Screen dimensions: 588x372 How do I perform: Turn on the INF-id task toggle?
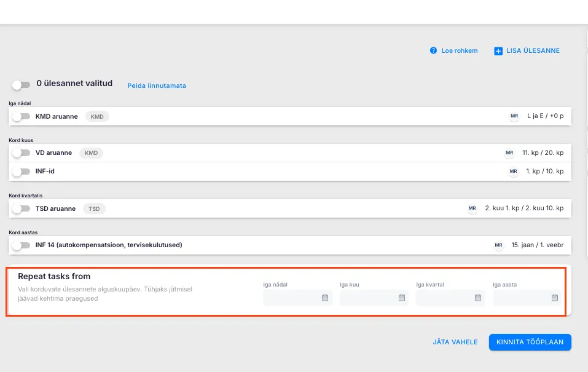pos(21,172)
